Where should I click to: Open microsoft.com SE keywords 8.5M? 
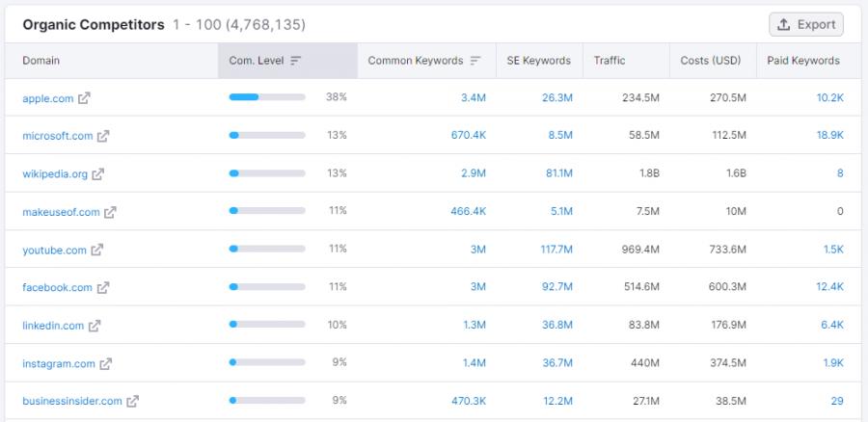click(560, 136)
